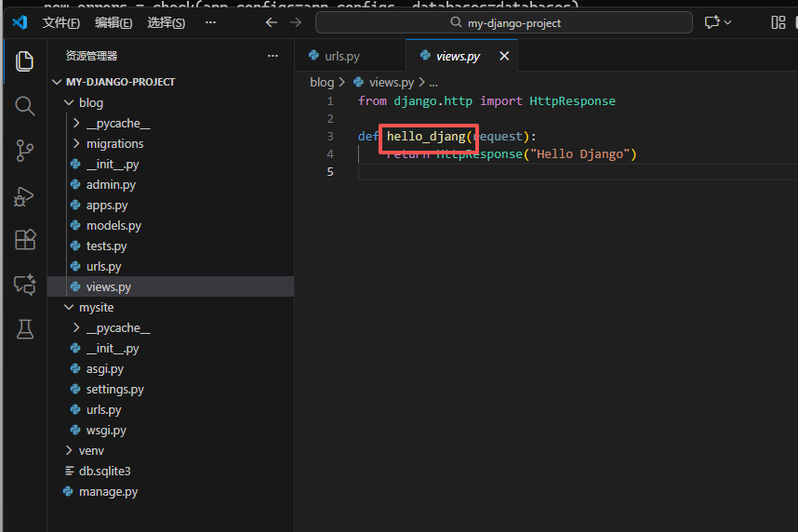
Task: Click the breadcrumb ellipsis segment
Action: tap(433, 83)
